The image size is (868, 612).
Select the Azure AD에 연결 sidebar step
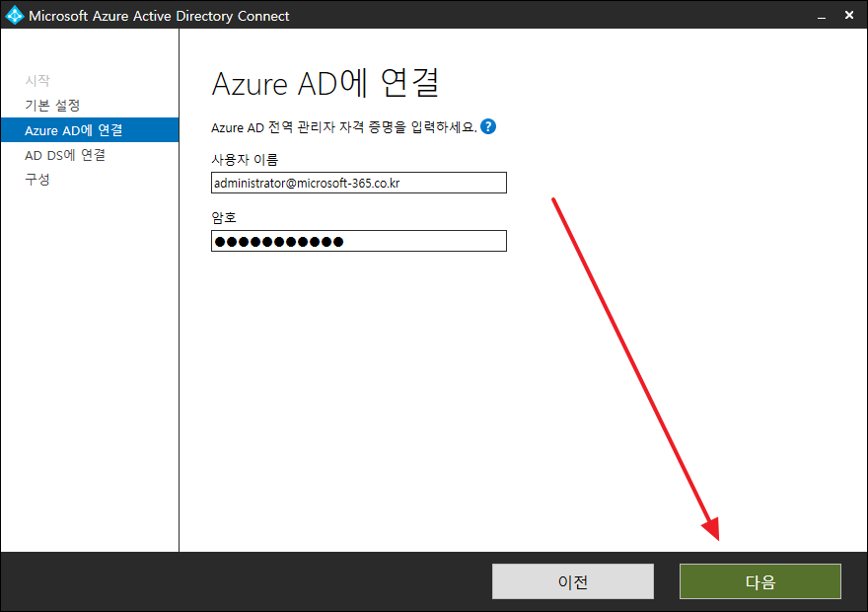(x=90, y=130)
